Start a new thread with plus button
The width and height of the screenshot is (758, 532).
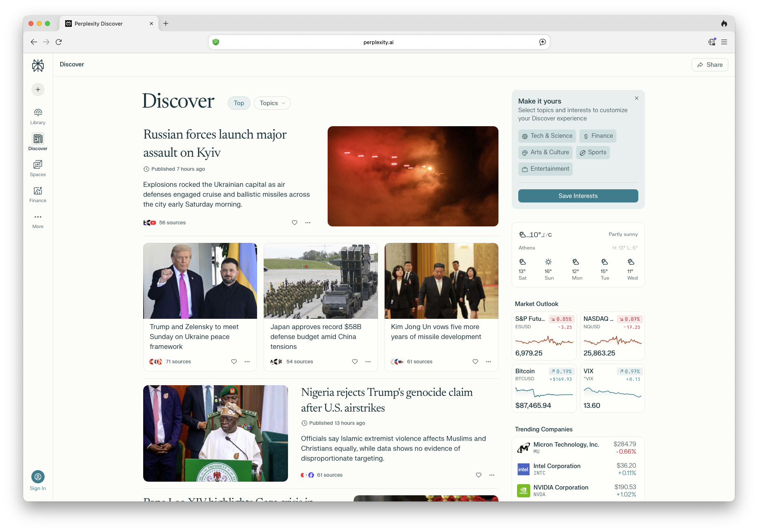tap(38, 89)
